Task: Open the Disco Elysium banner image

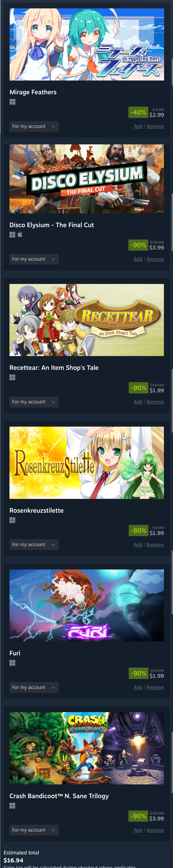Action: (x=86, y=179)
